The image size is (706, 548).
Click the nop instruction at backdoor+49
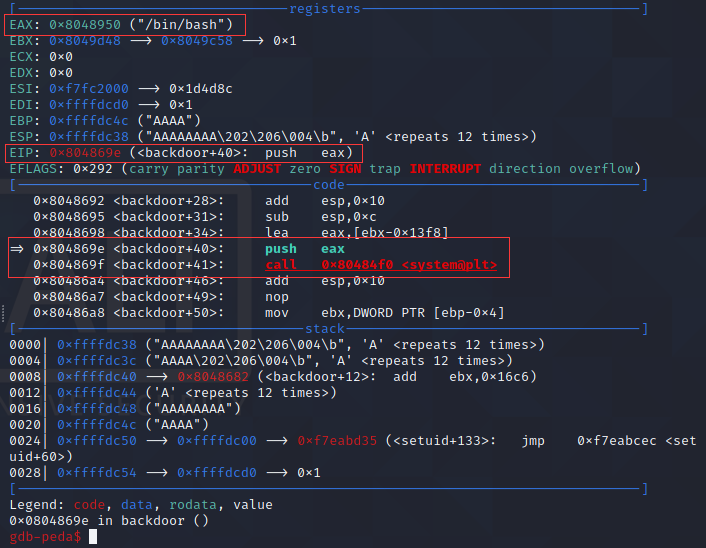point(276,297)
